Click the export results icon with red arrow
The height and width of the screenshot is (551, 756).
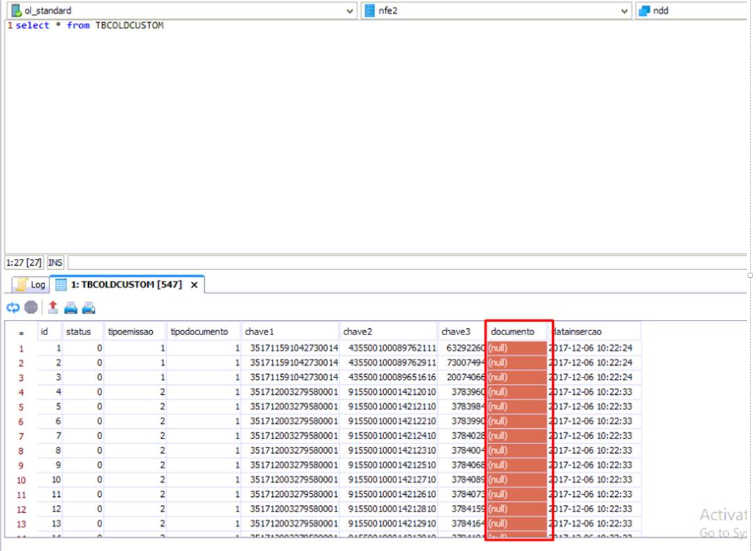pos(53,307)
